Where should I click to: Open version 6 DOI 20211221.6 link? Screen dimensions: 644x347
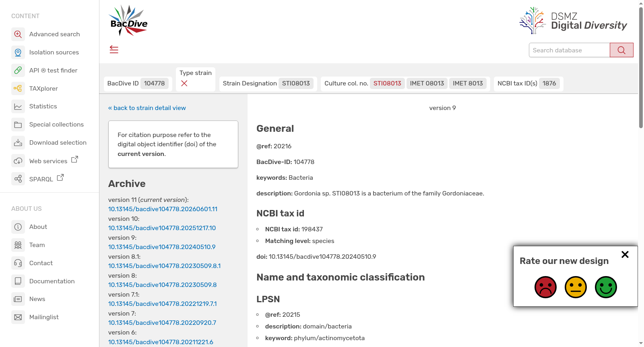[161, 342]
